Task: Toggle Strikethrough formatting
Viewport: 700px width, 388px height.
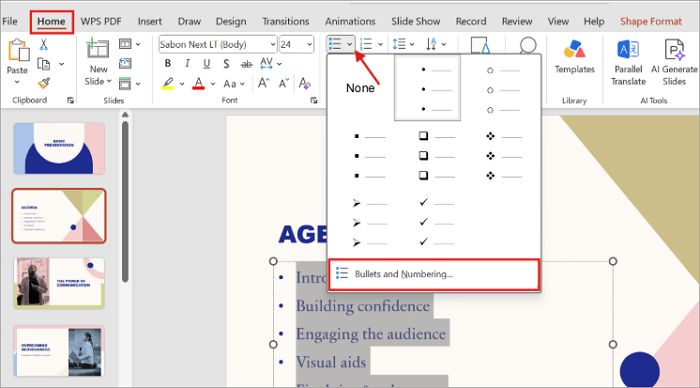Action: 246,64
